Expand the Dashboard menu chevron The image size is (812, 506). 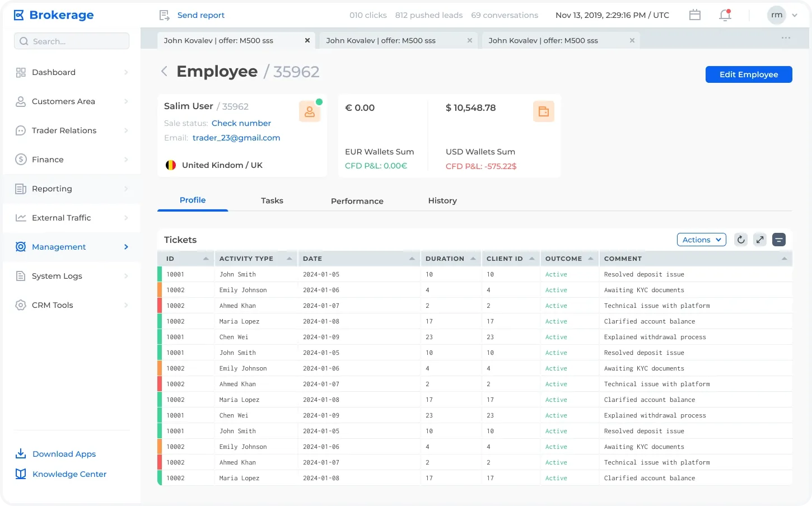(126, 72)
